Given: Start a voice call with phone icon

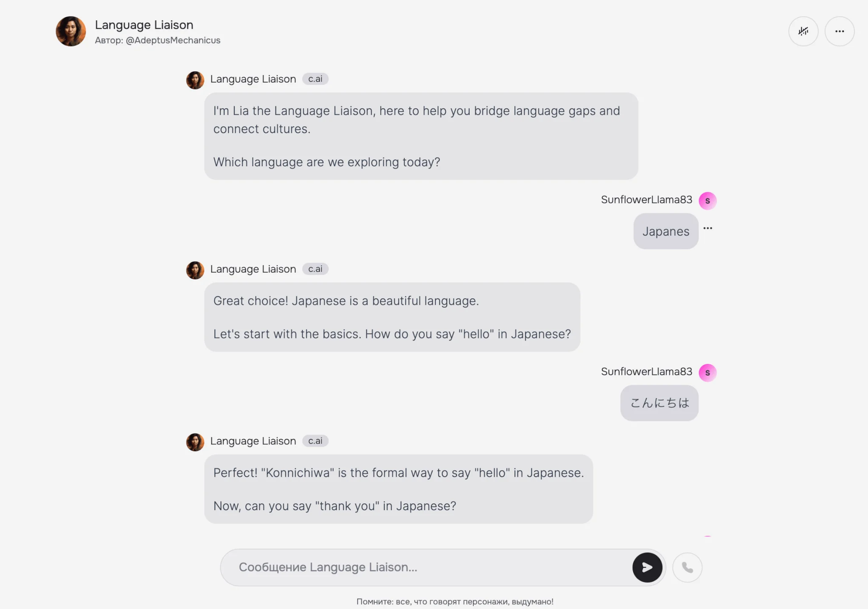Looking at the screenshot, I should [x=687, y=567].
